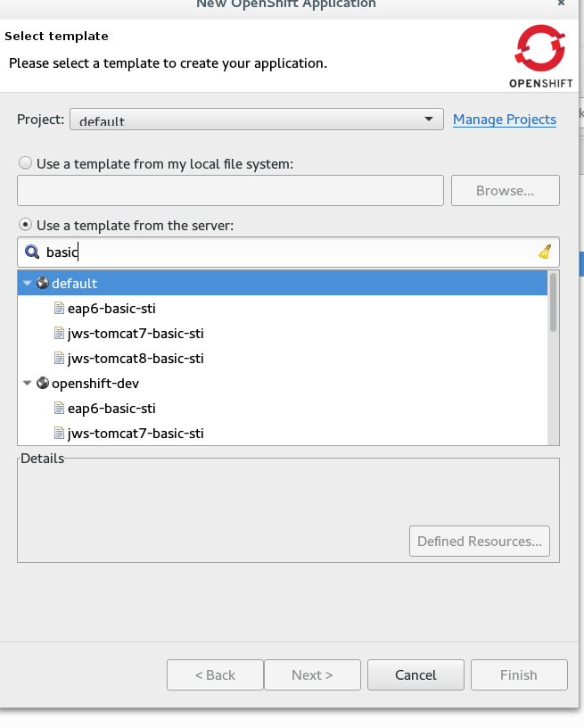Click the file icon beside jws-tomcat8-basic-sti
The height and width of the screenshot is (728, 584).
(x=60, y=359)
